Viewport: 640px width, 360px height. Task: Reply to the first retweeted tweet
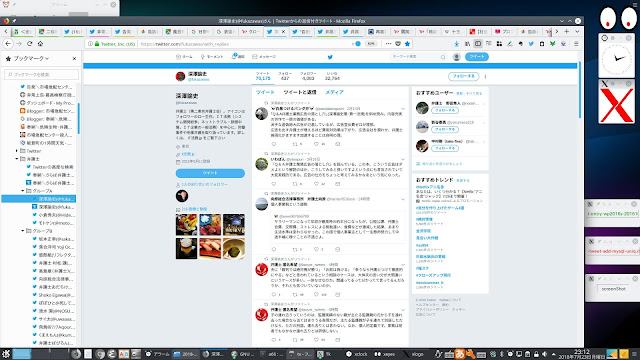(274, 144)
